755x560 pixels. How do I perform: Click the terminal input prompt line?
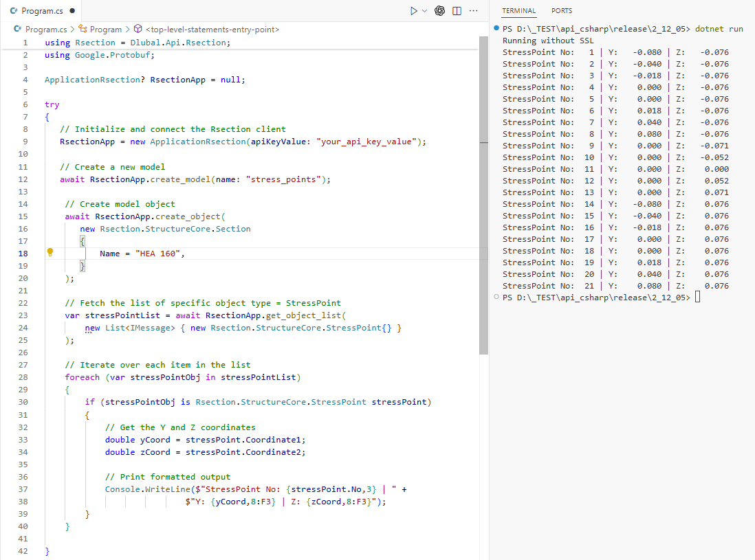coord(697,298)
